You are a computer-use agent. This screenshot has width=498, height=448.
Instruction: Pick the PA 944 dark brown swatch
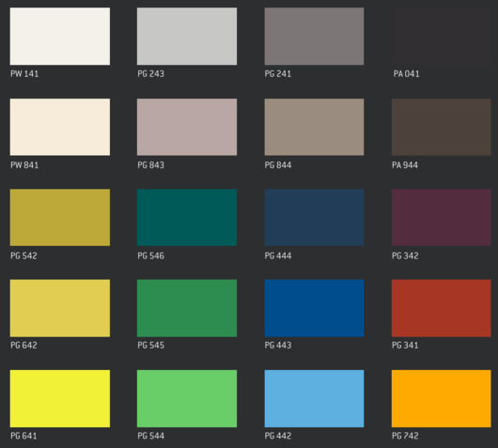click(x=441, y=127)
